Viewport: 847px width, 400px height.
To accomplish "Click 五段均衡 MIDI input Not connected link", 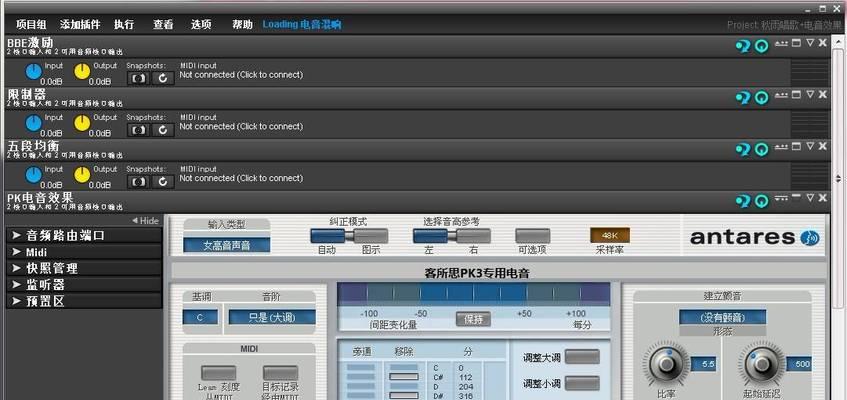I will [x=241, y=178].
